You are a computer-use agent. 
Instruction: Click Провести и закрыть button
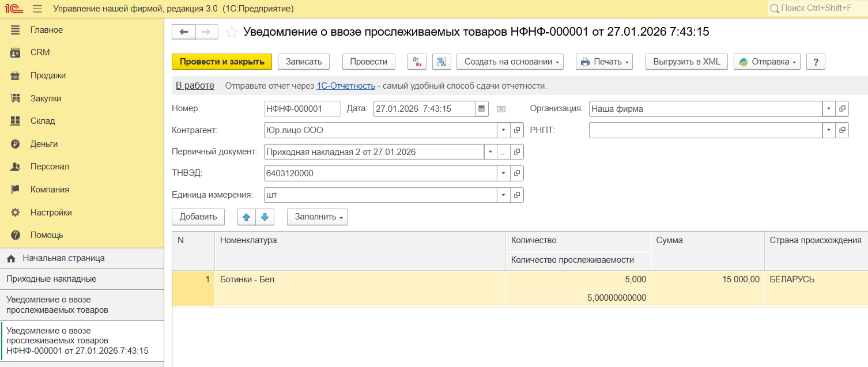click(x=222, y=62)
